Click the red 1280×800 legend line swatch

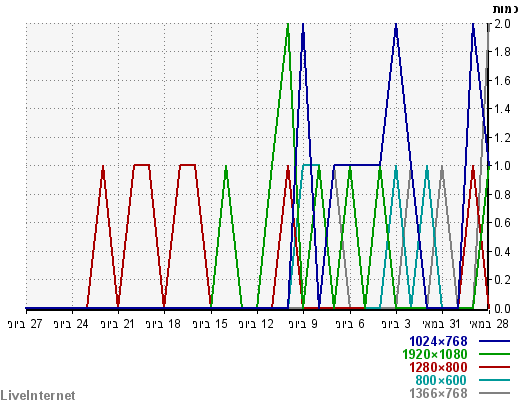click(x=494, y=367)
